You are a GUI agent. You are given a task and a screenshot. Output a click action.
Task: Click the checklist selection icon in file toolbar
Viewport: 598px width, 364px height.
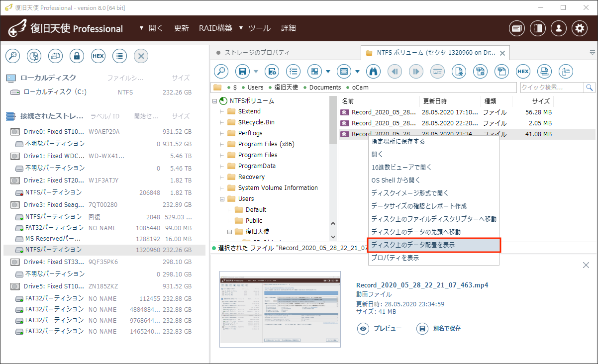coord(293,71)
